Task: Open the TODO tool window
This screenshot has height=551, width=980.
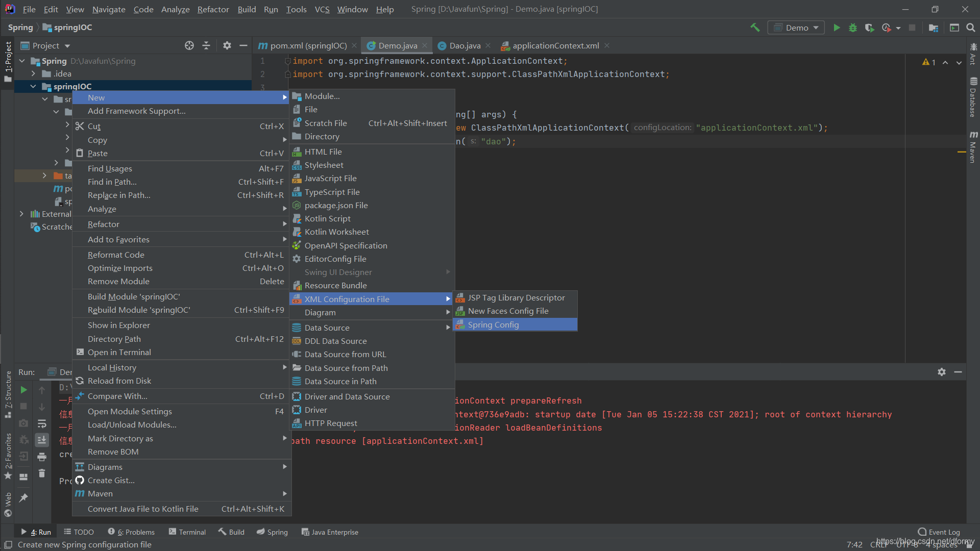Action: pyautogui.click(x=79, y=532)
